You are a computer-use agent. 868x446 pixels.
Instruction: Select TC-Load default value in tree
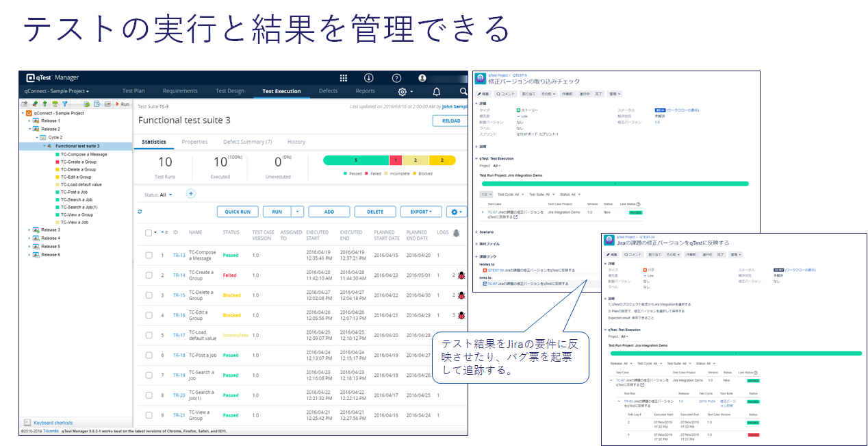(81, 184)
